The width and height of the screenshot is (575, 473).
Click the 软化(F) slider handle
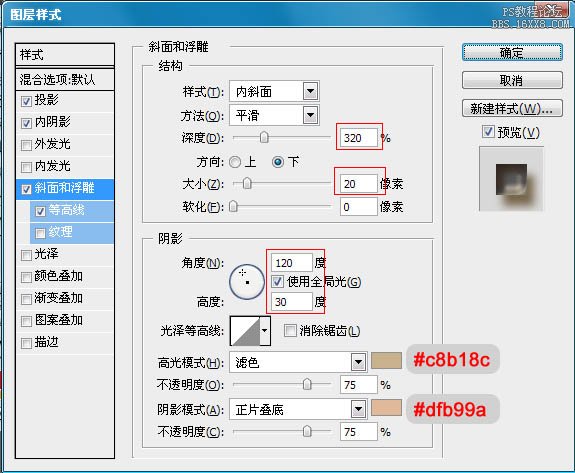coord(233,206)
